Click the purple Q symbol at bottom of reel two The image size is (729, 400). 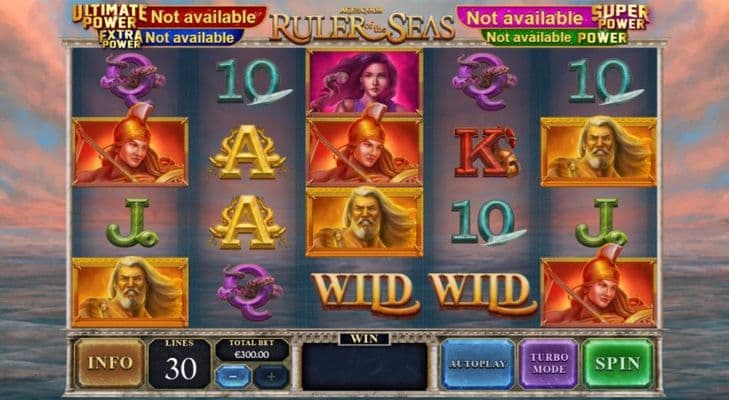point(249,292)
